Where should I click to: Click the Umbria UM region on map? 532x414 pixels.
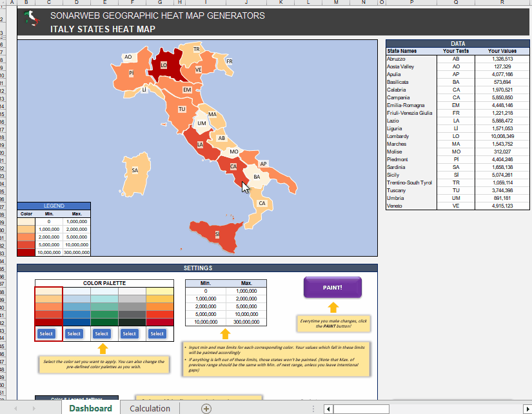(x=202, y=123)
